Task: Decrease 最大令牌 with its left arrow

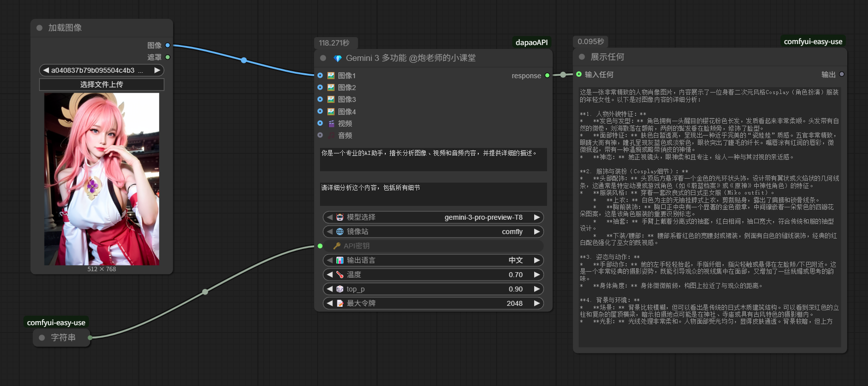Action: (329, 303)
